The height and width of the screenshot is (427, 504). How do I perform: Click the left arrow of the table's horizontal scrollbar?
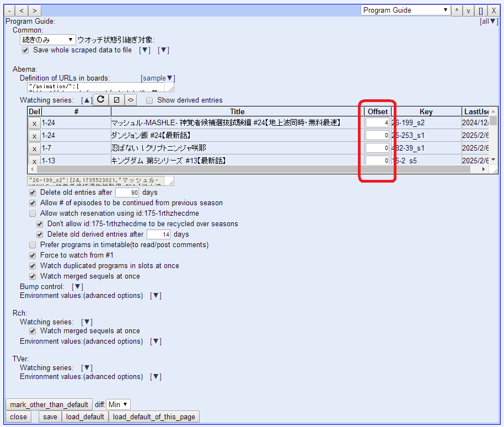[x=32, y=169]
